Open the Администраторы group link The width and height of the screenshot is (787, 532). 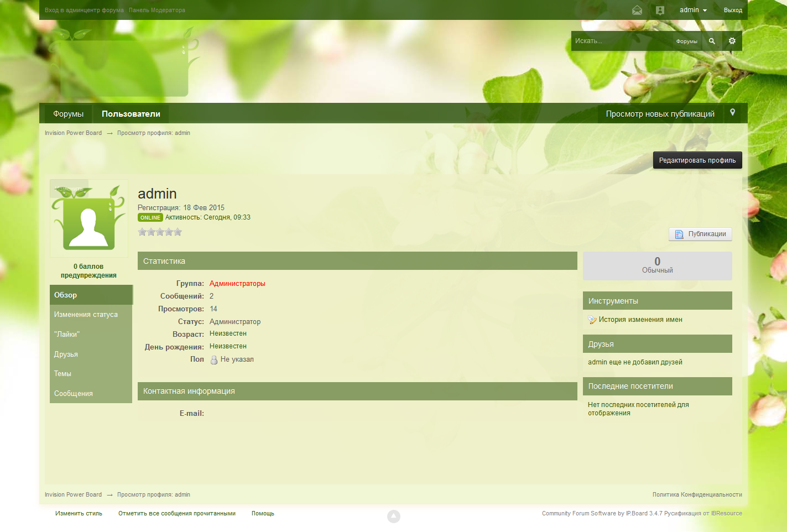(x=237, y=284)
